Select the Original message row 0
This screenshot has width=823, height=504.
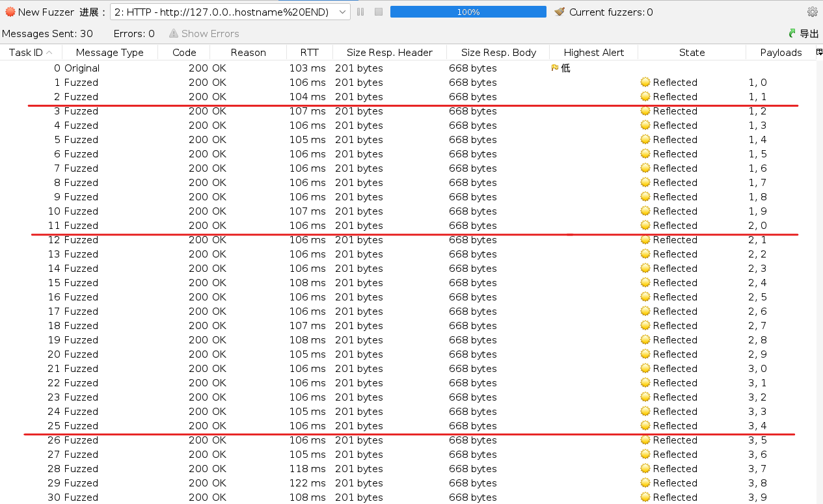click(407, 68)
